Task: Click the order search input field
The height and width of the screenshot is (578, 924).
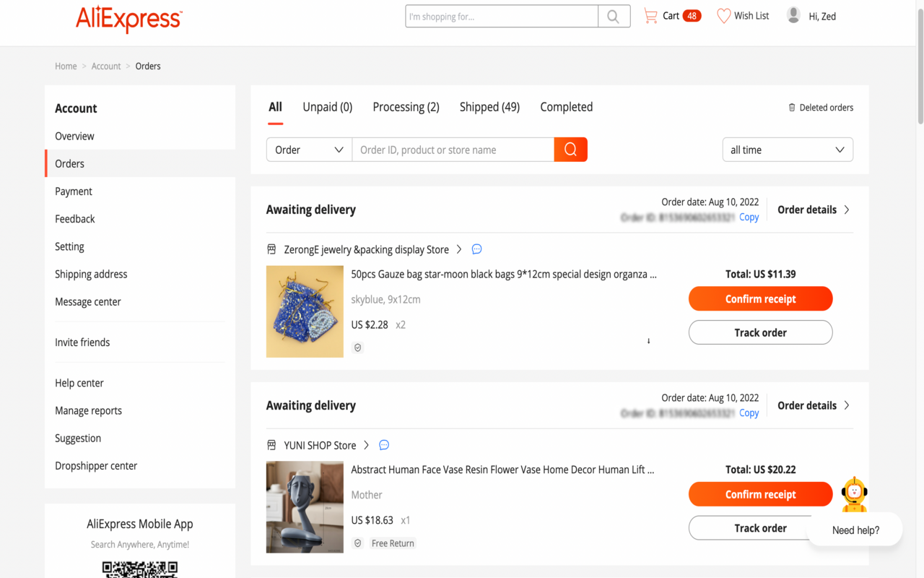Action: 453,150
